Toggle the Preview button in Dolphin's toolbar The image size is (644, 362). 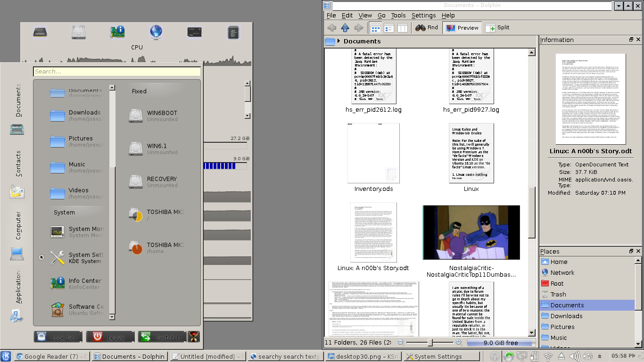pos(462,28)
